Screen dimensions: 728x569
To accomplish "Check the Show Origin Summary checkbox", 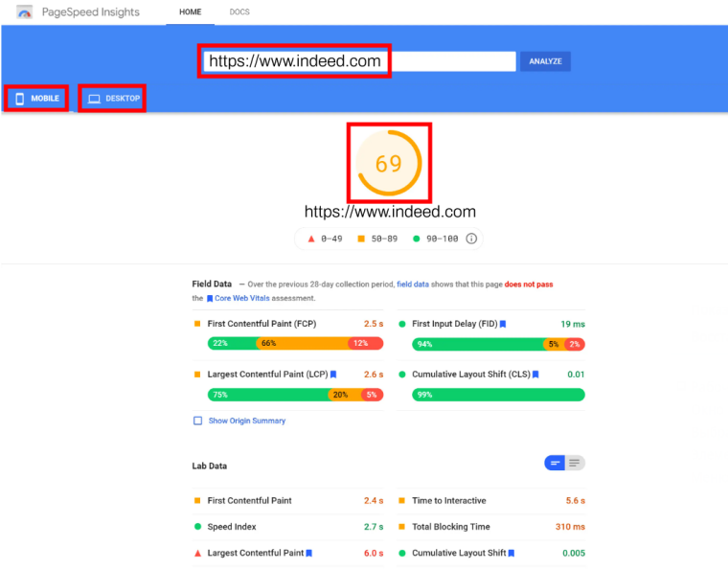I will [x=197, y=421].
